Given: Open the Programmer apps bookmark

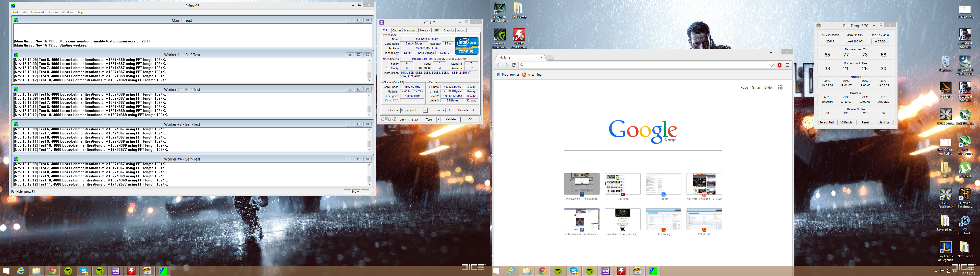Looking at the screenshot, I should tap(508, 75).
